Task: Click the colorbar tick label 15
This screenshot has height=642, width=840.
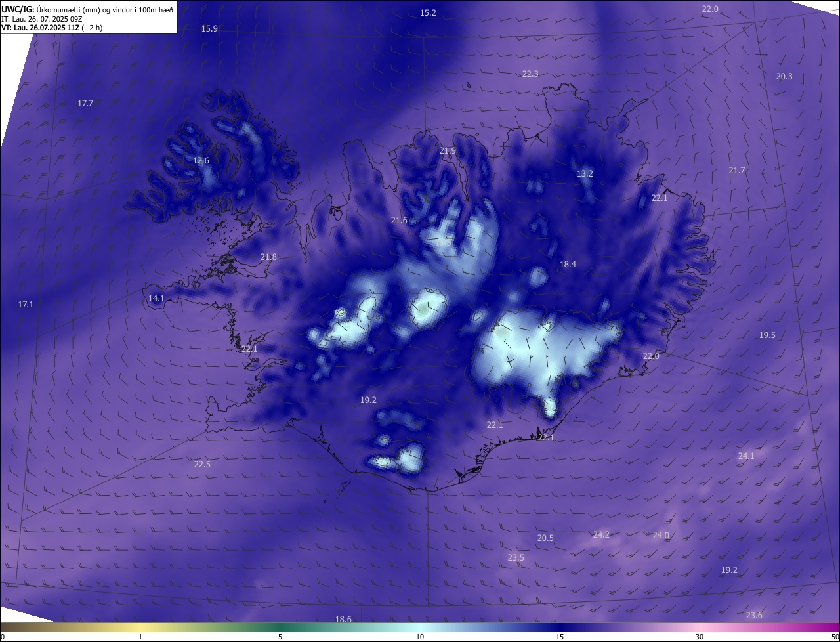Action: click(x=560, y=637)
